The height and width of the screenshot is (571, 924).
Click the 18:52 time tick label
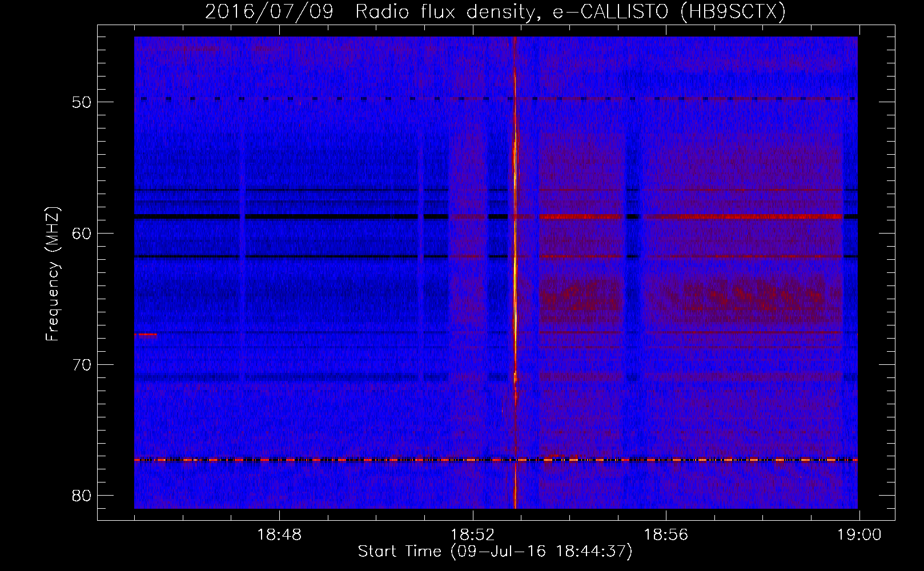click(x=473, y=535)
